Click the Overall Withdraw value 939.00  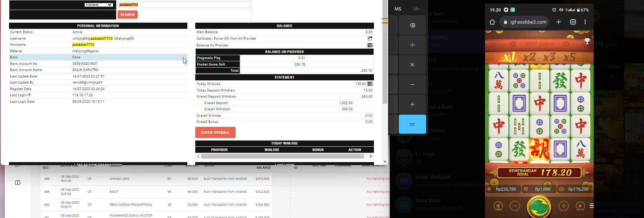(x=347, y=109)
